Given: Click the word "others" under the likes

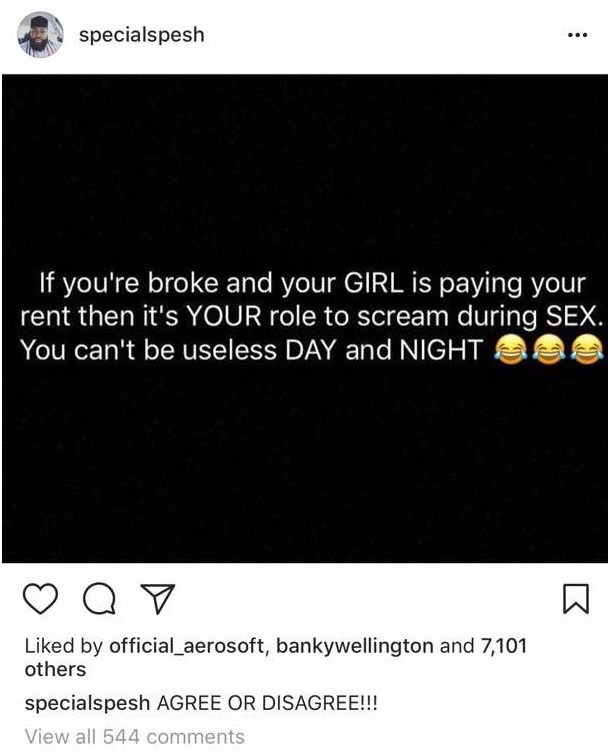Looking at the screenshot, I should point(55,670).
